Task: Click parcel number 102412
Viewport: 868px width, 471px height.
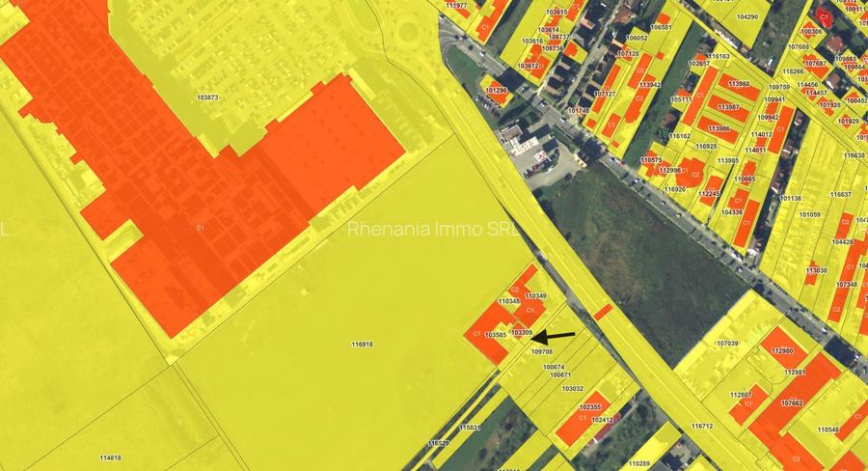Action: (x=602, y=421)
